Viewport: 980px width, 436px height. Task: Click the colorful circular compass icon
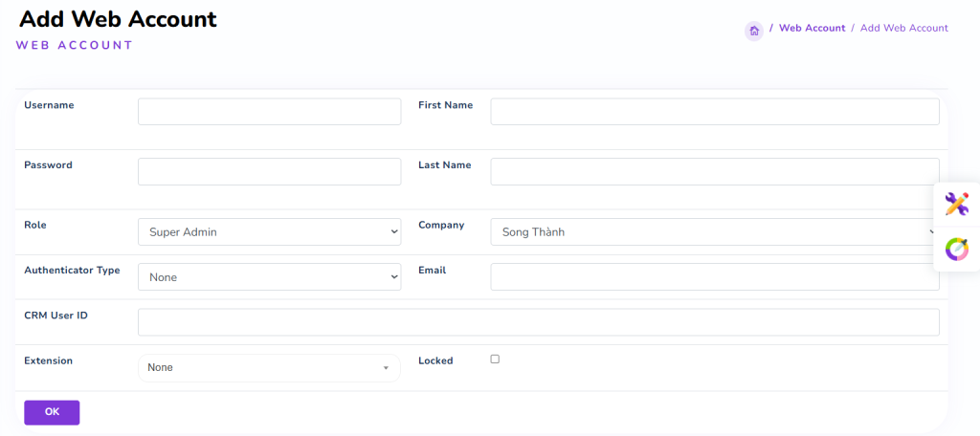click(956, 250)
